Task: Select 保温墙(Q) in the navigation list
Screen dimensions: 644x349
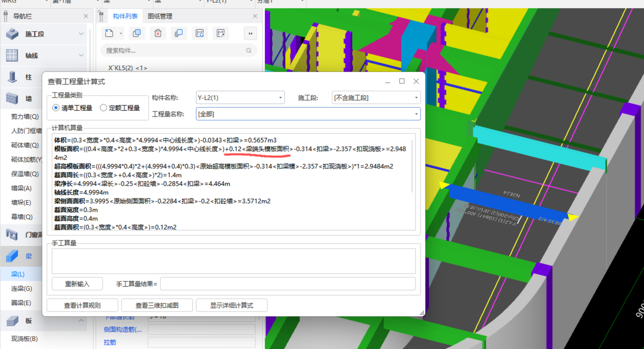Action: coord(25,174)
